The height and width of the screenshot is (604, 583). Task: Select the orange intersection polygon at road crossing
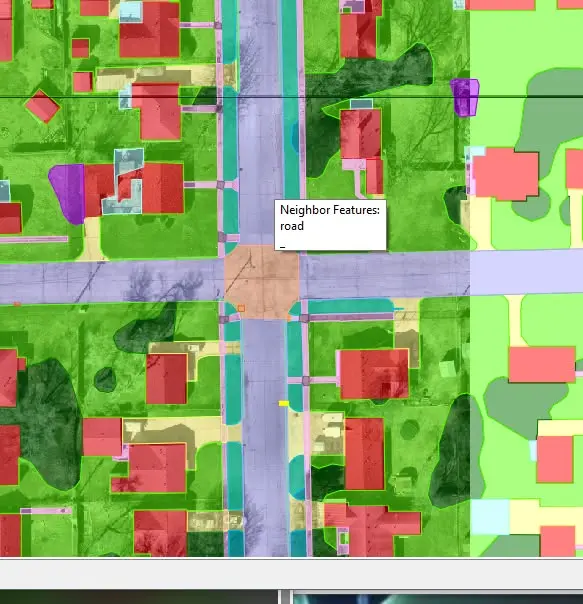(262, 282)
